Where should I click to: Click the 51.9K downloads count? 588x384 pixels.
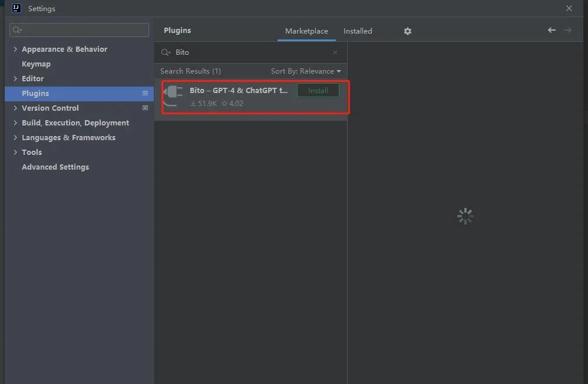pyautogui.click(x=204, y=104)
